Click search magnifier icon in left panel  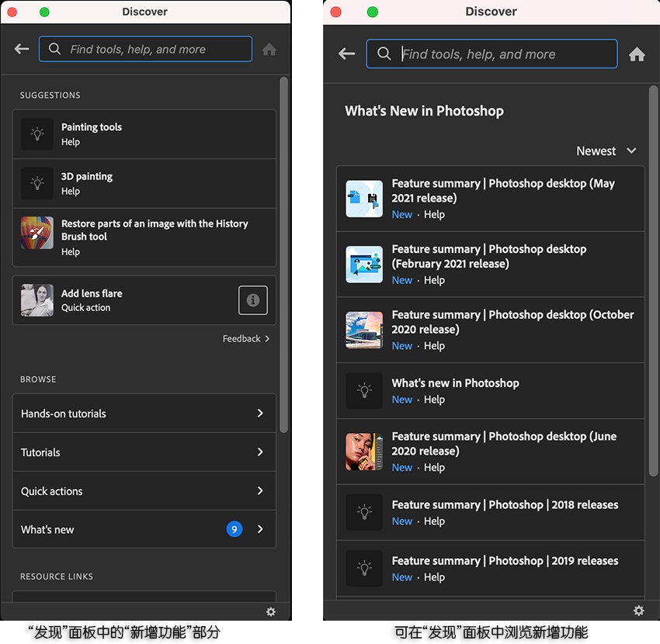54,49
